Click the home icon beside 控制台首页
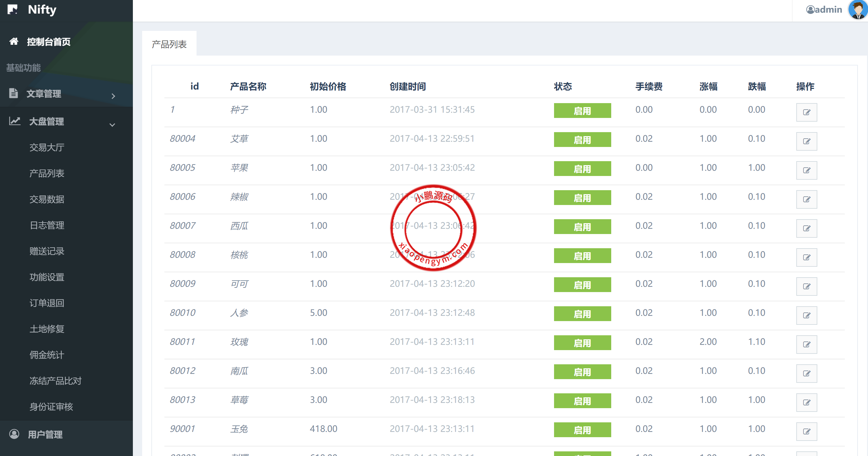 click(x=14, y=41)
